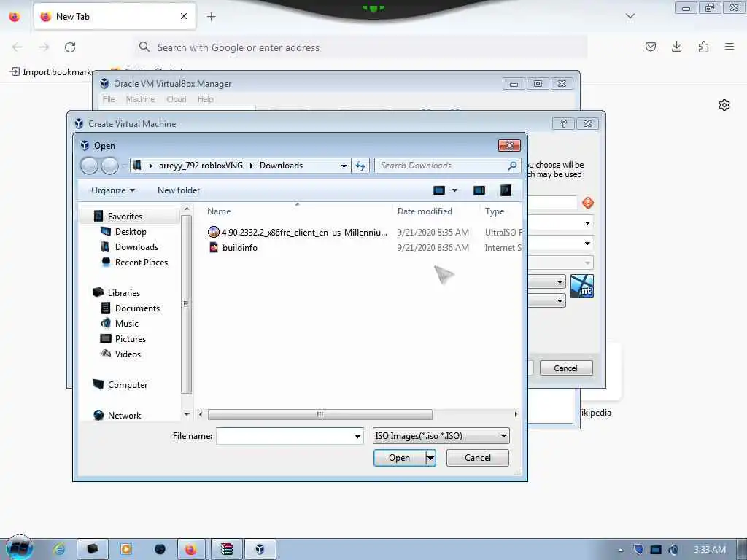Click New folder button
747x560 pixels.
tap(179, 190)
